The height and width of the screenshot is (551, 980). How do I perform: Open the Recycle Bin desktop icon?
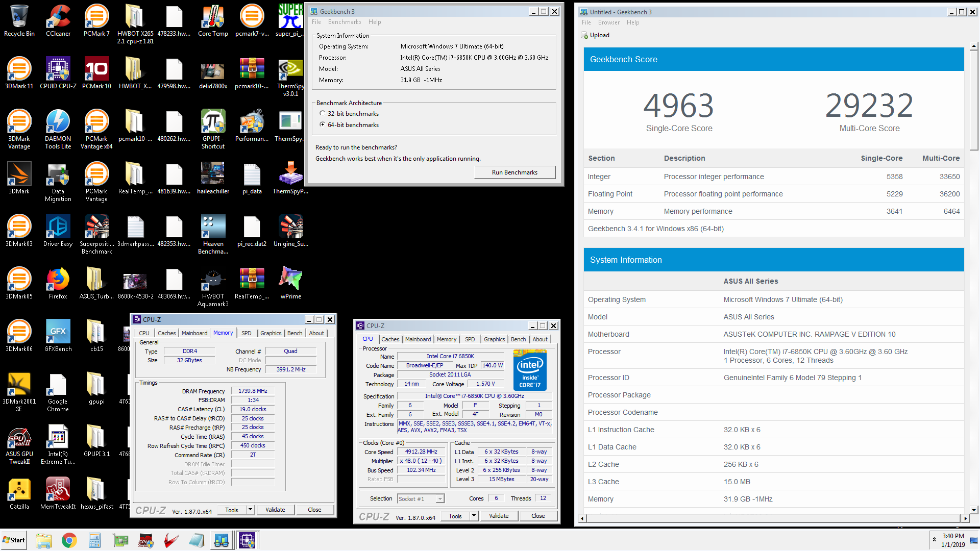pos(19,20)
